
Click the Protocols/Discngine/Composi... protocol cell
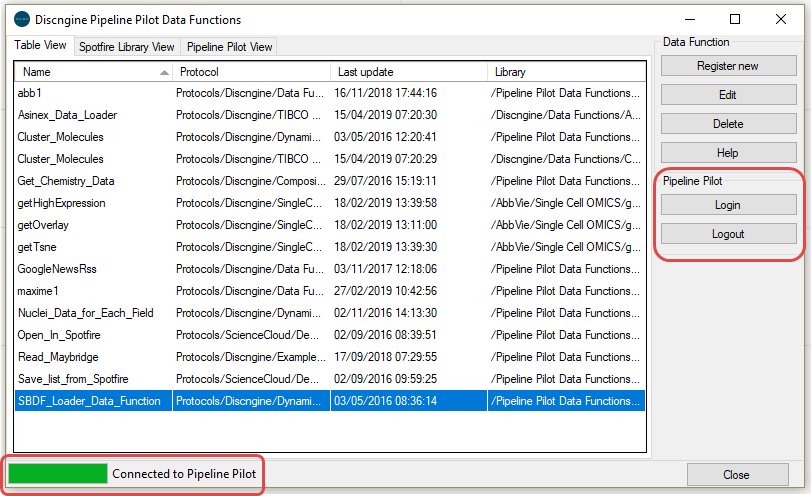click(x=251, y=181)
